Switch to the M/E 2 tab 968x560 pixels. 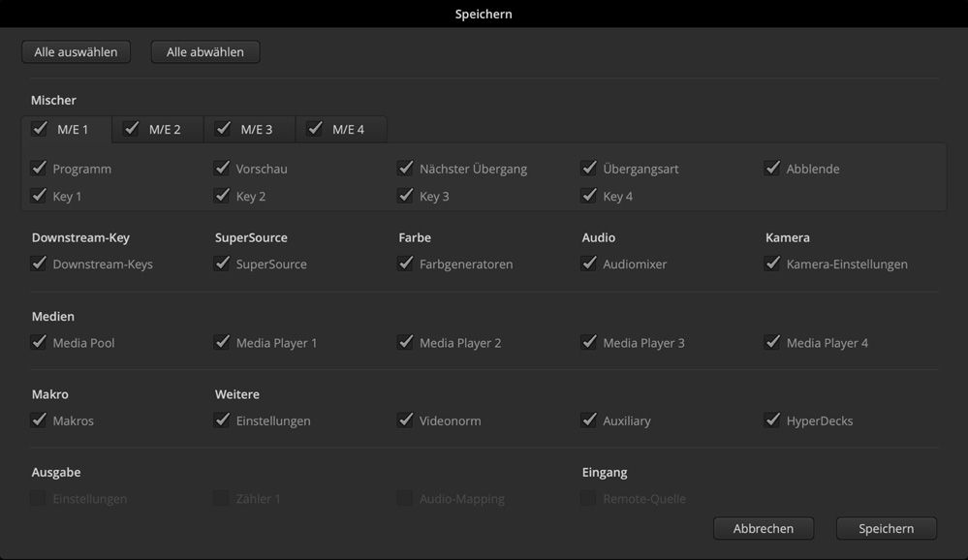(164, 129)
